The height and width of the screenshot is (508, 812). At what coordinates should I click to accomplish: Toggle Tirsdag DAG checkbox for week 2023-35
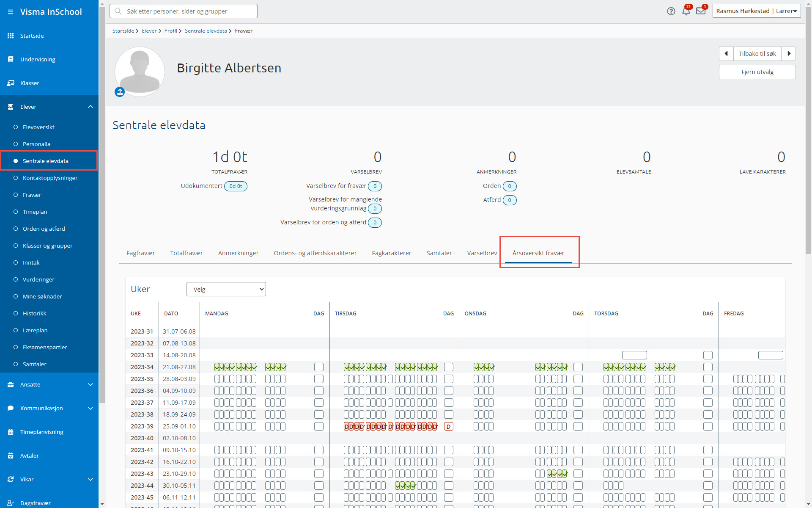point(449,379)
